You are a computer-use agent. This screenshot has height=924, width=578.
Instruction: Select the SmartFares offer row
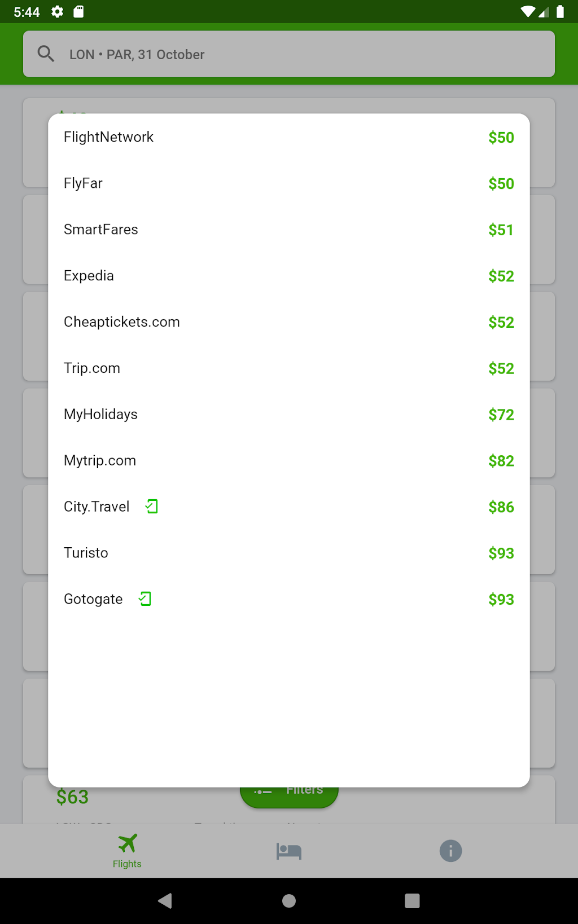coord(288,230)
